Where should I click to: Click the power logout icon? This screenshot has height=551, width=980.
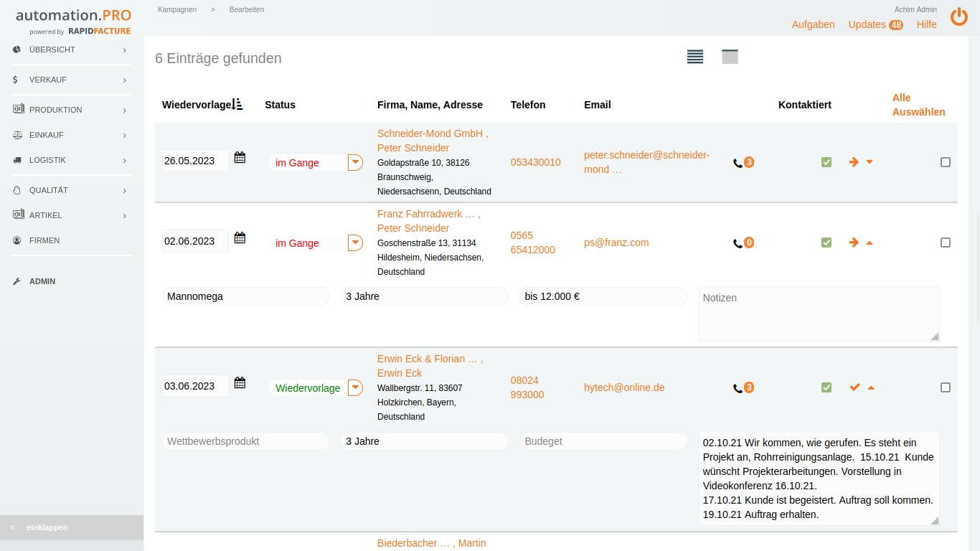(x=959, y=17)
